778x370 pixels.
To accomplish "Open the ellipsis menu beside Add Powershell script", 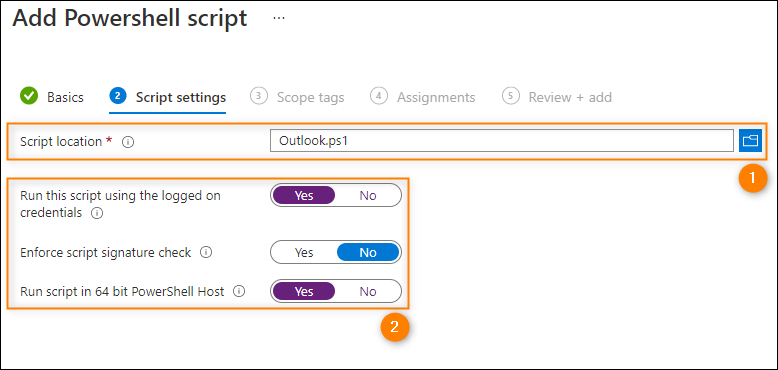I will pos(279,18).
